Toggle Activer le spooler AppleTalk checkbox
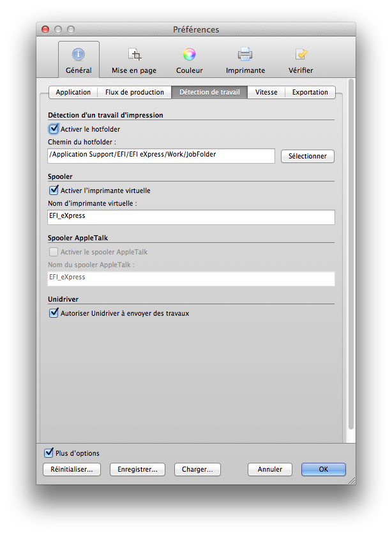392x535 pixels. click(54, 252)
